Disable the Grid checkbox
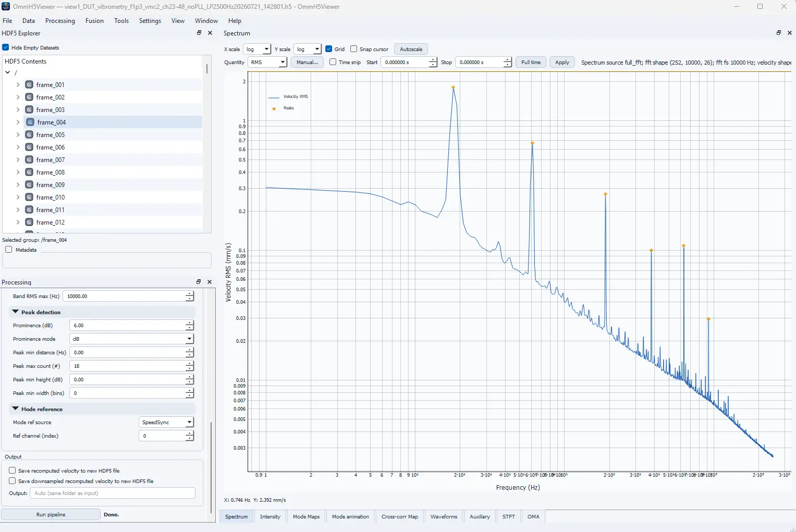The image size is (796, 532). pyautogui.click(x=329, y=49)
